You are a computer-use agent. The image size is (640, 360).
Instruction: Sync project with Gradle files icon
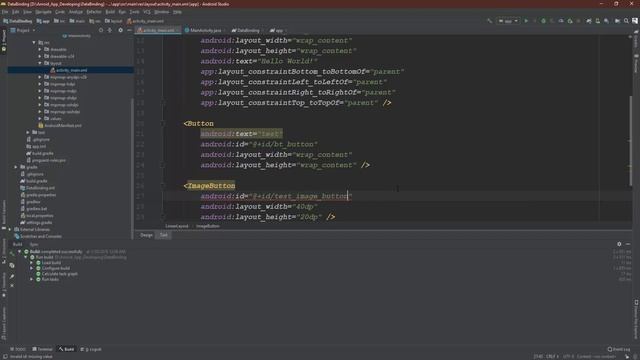(589, 21)
